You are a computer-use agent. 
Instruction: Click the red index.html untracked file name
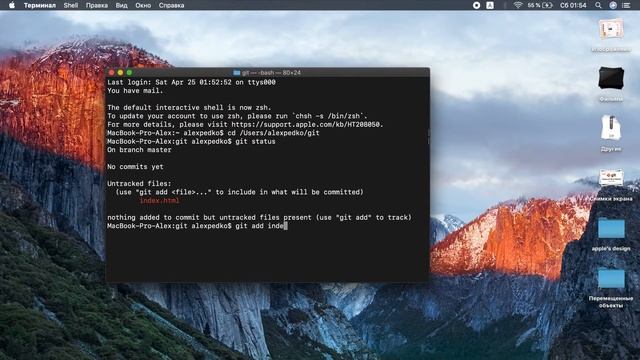159,200
